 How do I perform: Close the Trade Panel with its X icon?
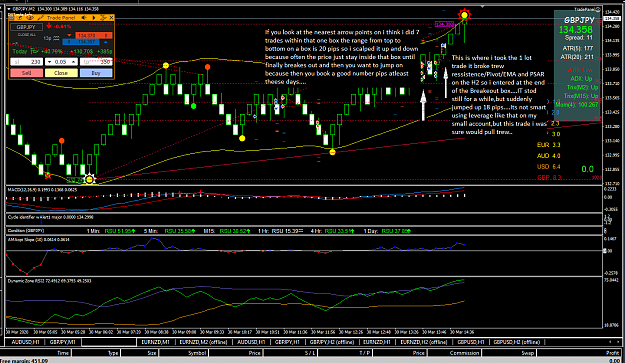tap(112, 18)
